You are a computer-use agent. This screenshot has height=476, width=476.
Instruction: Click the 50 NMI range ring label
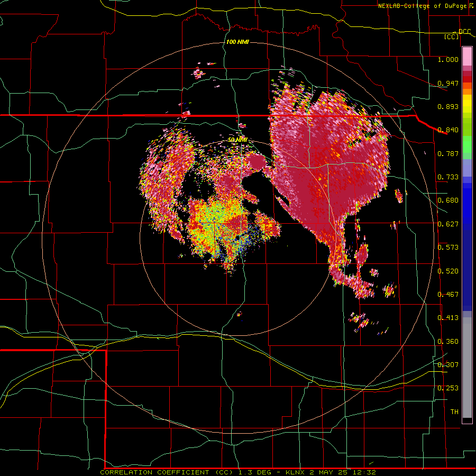coord(237,140)
